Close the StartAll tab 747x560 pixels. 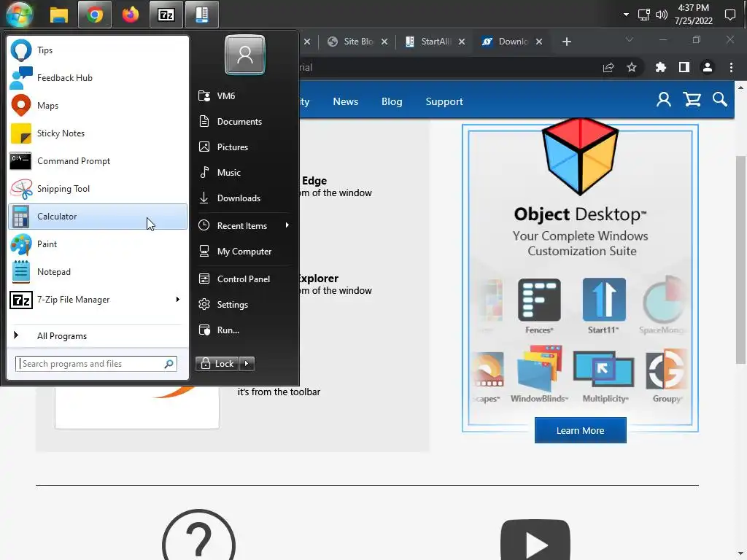pyautogui.click(x=462, y=42)
